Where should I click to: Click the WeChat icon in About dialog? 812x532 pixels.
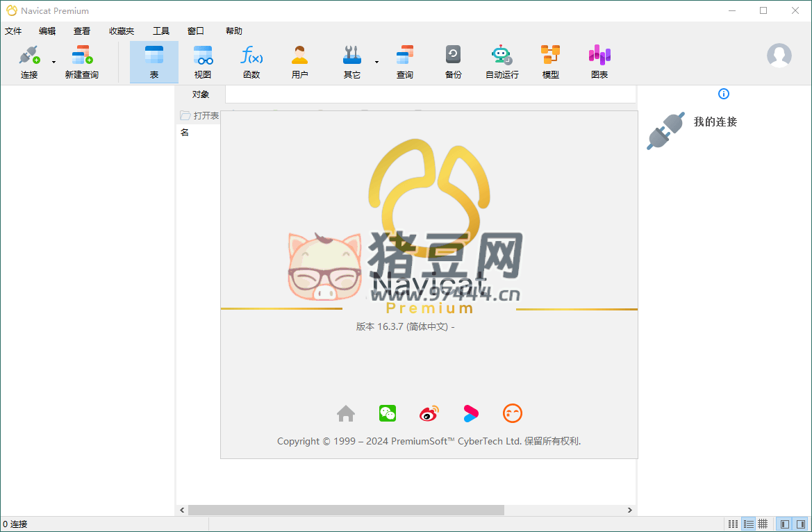pyautogui.click(x=387, y=414)
